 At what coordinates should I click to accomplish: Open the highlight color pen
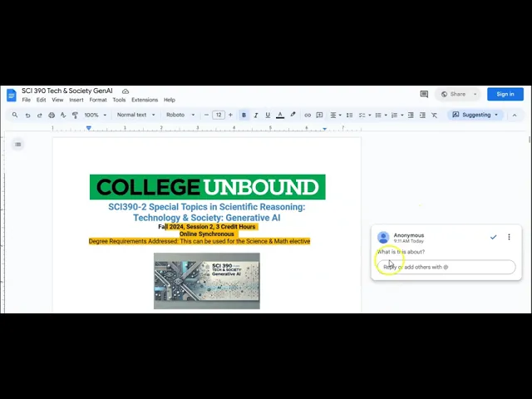[293, 115]
